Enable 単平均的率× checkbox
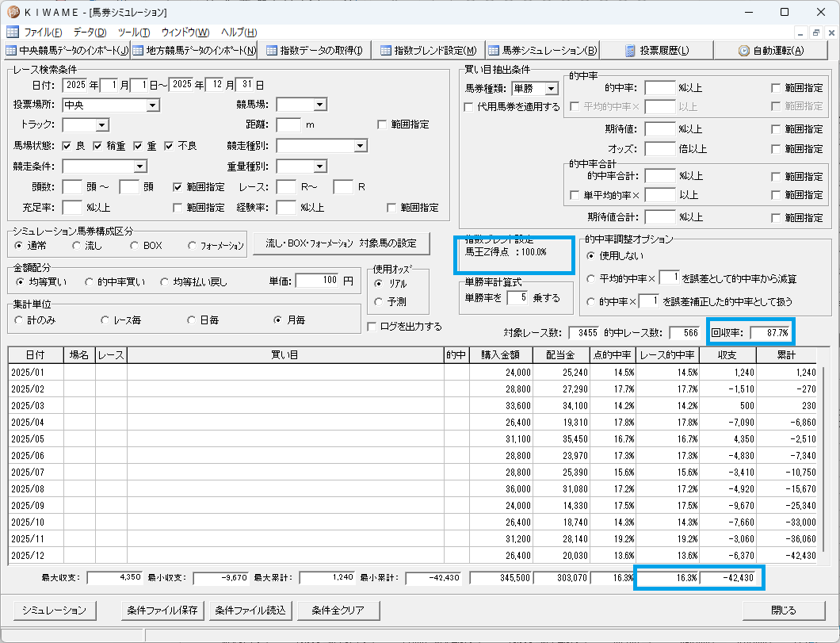The height and width of the screenshot is (643, 840). (575, 195)
